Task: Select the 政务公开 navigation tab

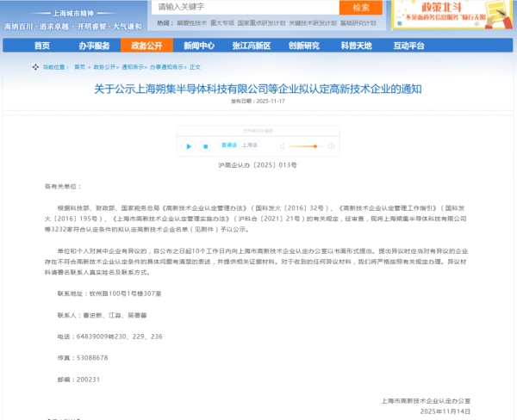Action: pos(146,45)
